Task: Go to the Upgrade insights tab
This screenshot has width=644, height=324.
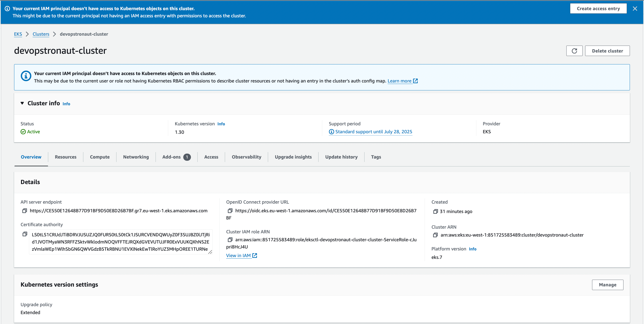Action: pos(293,157)
